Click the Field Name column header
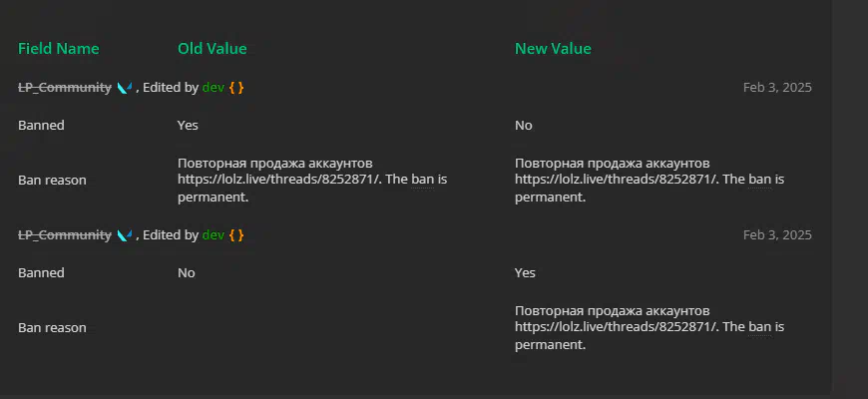The image size is (868, 399). tap(59, 49)
